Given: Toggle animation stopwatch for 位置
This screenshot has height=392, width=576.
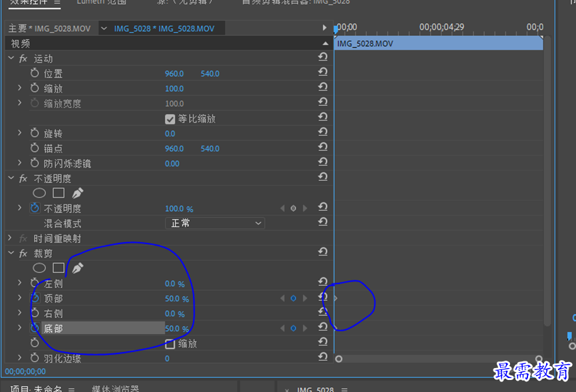Looking at the screenshot, I should pyautogui.click(x=35, y=73).
